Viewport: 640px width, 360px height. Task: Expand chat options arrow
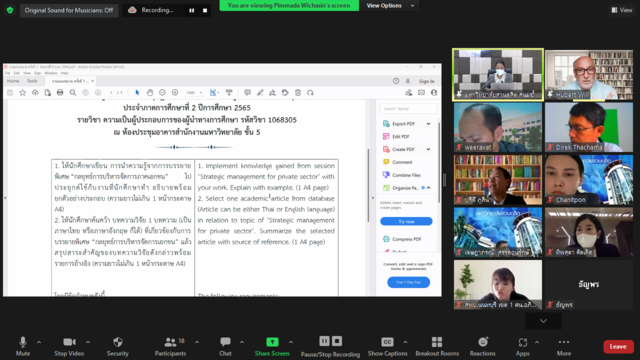tap(242, 342)
